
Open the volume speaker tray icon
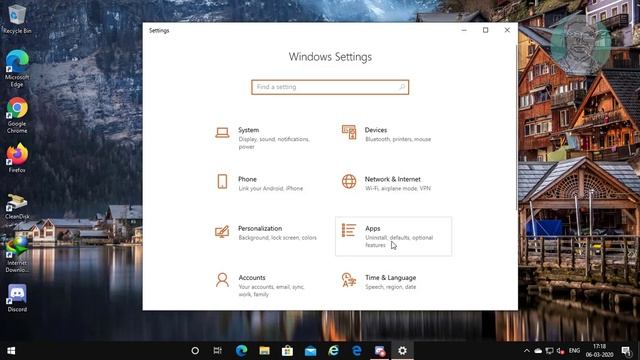[560, 351]
